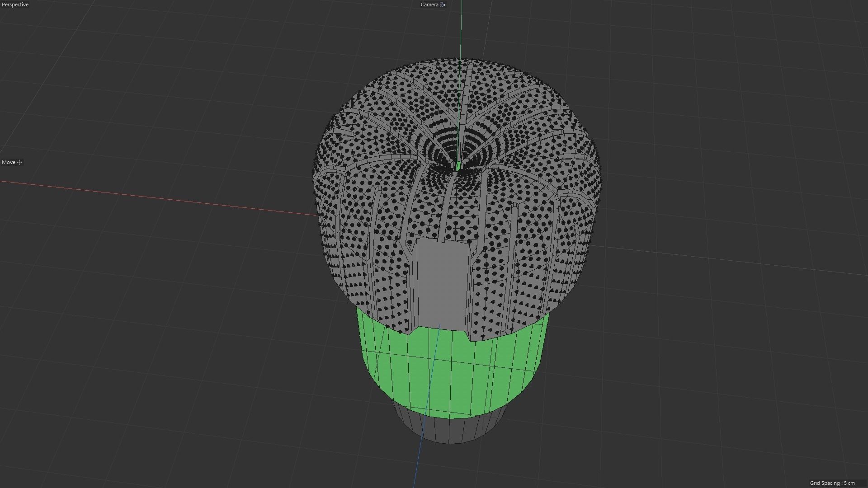Click the Move tool label text
This screenshot has width=868, height=488.
(x=9, y=162)
